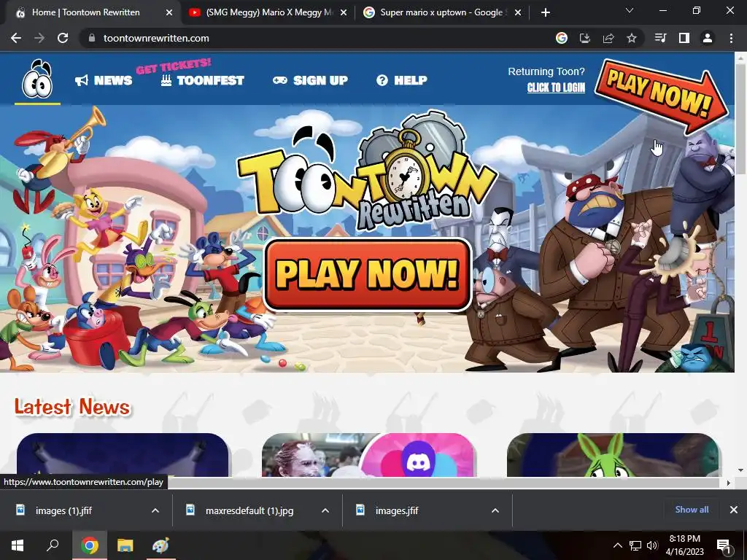Click the Play Now arrow in header
The image size is (747, 560).
click(661, 97)
